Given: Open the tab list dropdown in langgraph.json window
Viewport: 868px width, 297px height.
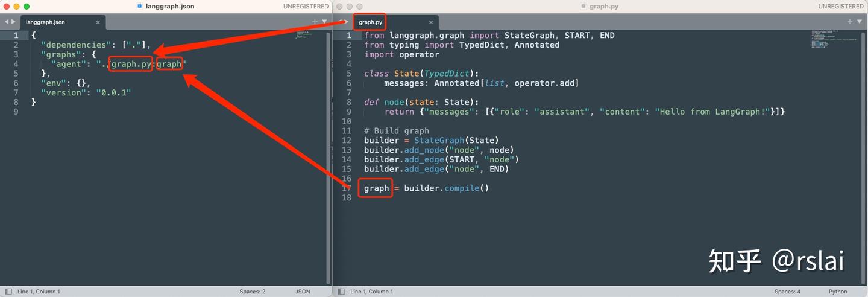Looking at the screenshot, I should pos(324,22).
